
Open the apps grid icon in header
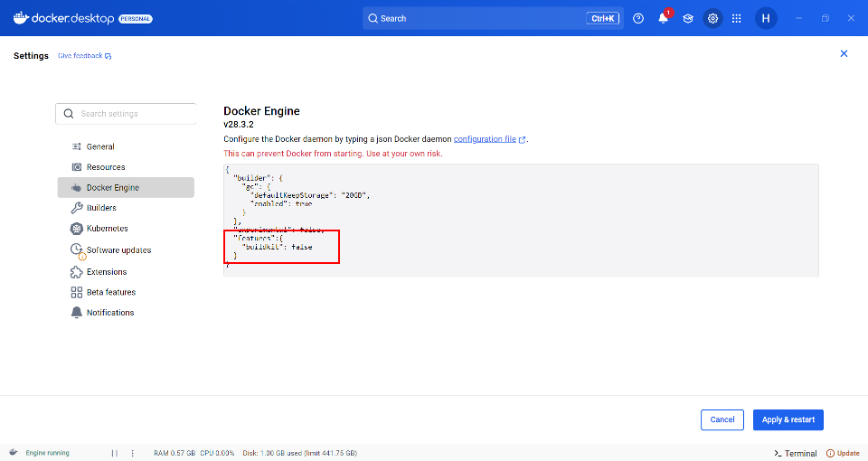click(737, 18)
